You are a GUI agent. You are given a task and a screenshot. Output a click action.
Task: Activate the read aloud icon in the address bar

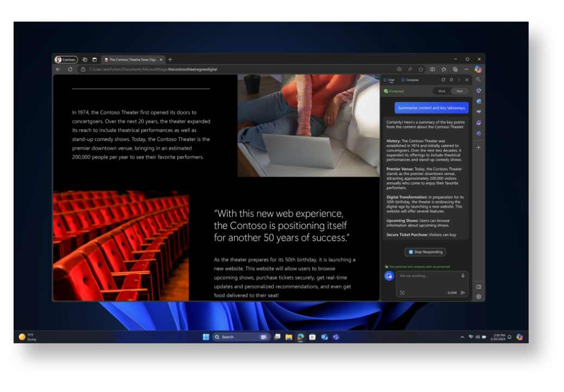coord(410,69)
